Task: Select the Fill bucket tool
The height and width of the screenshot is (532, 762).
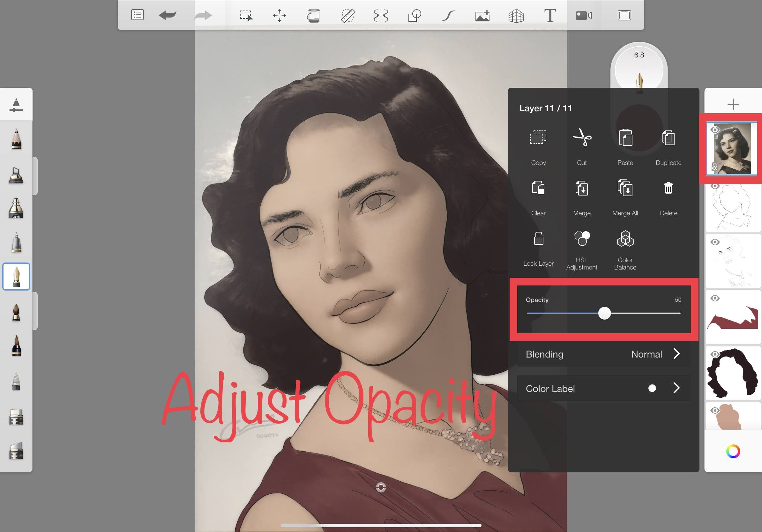Action: [314, 15]
